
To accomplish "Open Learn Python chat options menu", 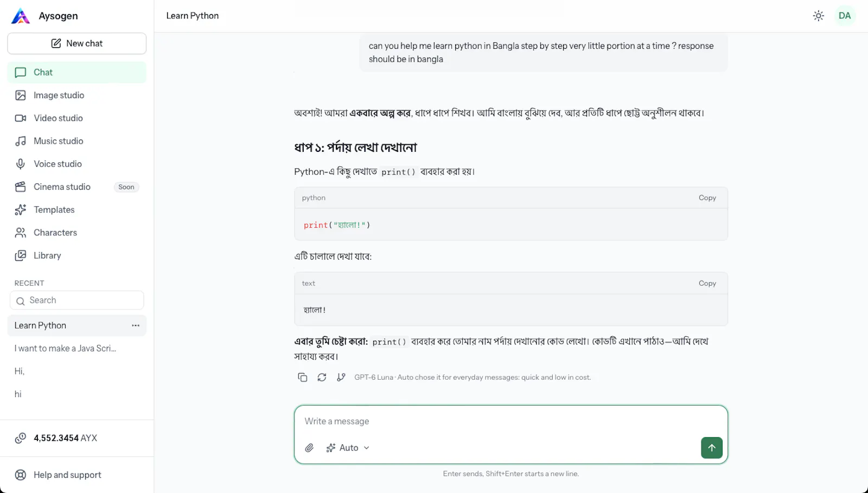I will [136, 325].
